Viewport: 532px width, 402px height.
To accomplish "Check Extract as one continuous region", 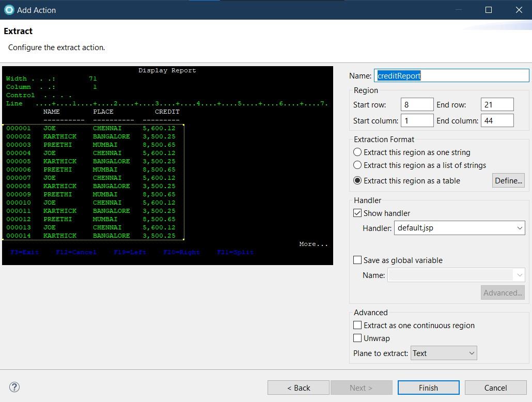I will 357,325.
